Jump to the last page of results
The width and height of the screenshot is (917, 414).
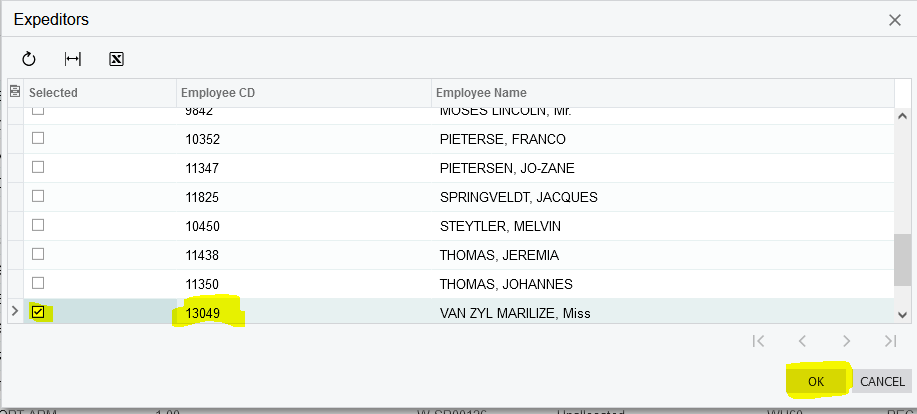(890, 341)
